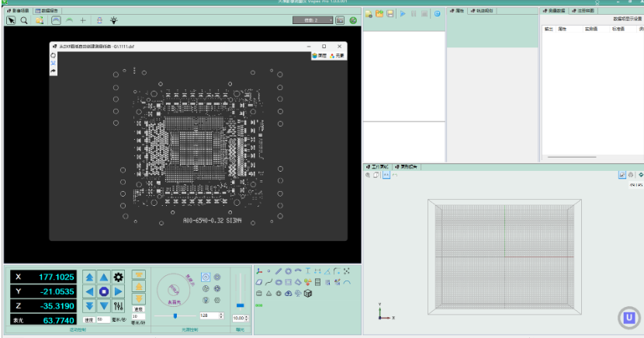
Task: Stop the program with square button
Action: (x=424, y=14)
